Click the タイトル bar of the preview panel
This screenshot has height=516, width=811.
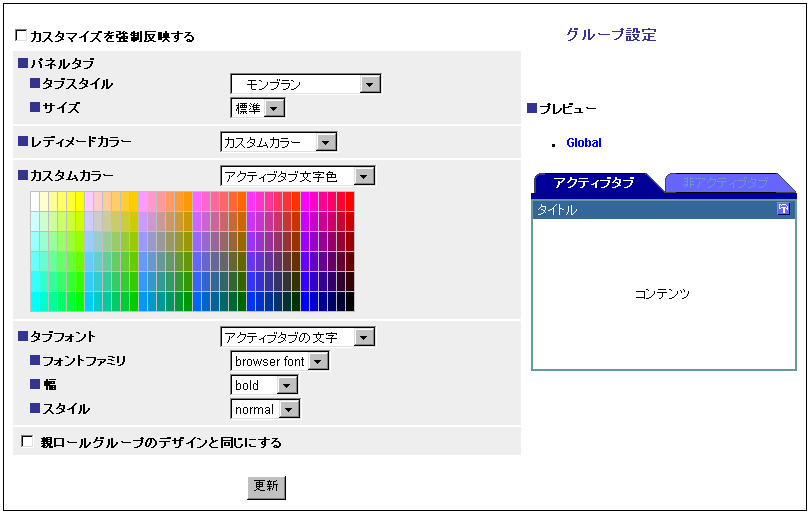(x=664, y=209)
